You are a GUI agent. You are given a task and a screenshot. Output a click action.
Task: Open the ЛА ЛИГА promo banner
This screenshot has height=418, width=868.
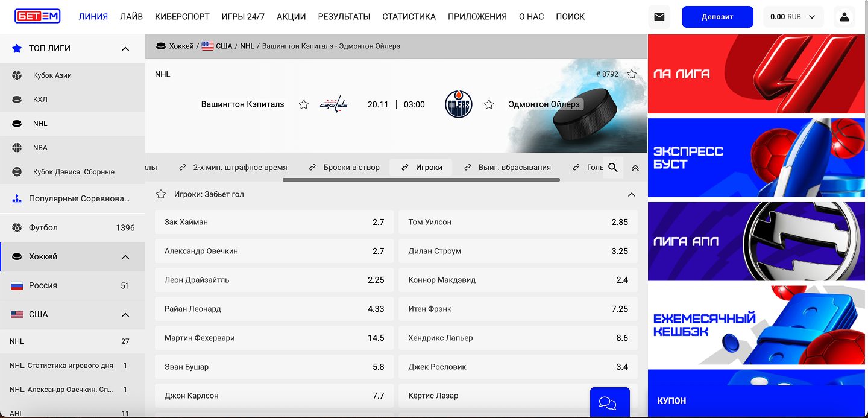point(757,74)
